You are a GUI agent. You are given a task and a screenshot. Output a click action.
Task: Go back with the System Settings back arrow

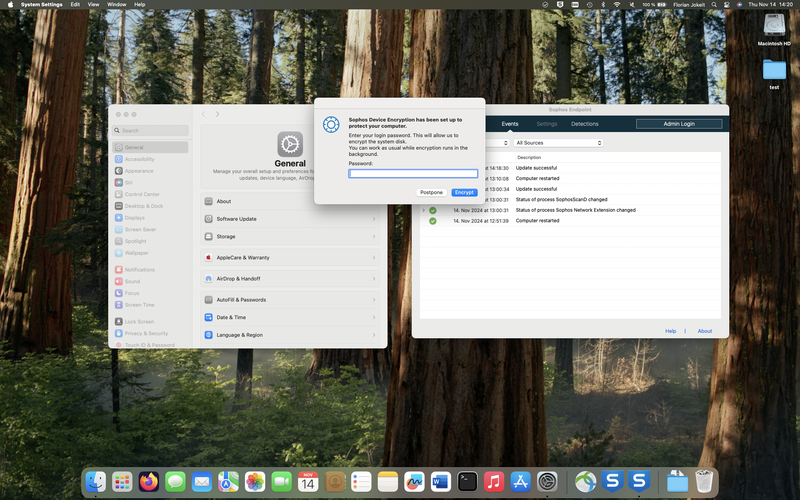[x=203, y=114]
